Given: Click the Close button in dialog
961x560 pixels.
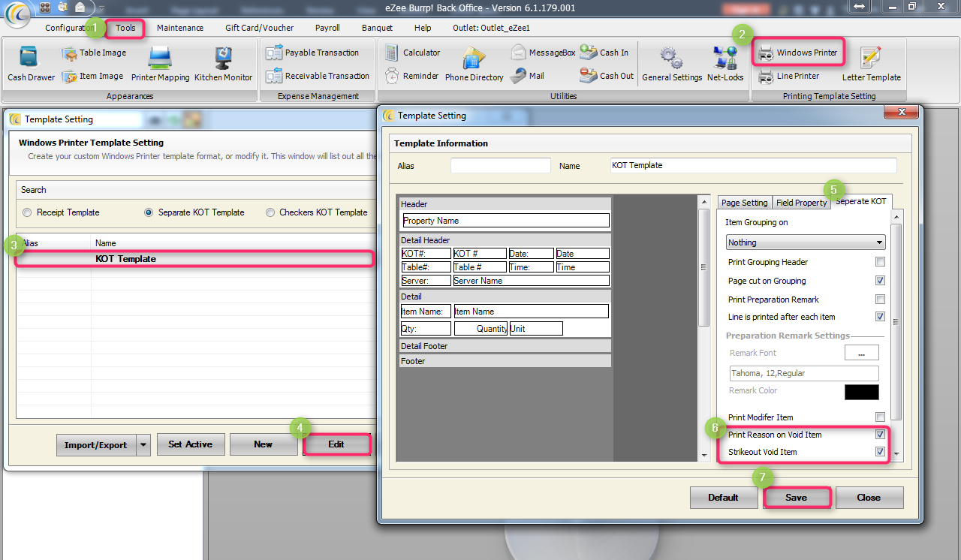Looking at the screenshot, I should (x=869, y=497).
